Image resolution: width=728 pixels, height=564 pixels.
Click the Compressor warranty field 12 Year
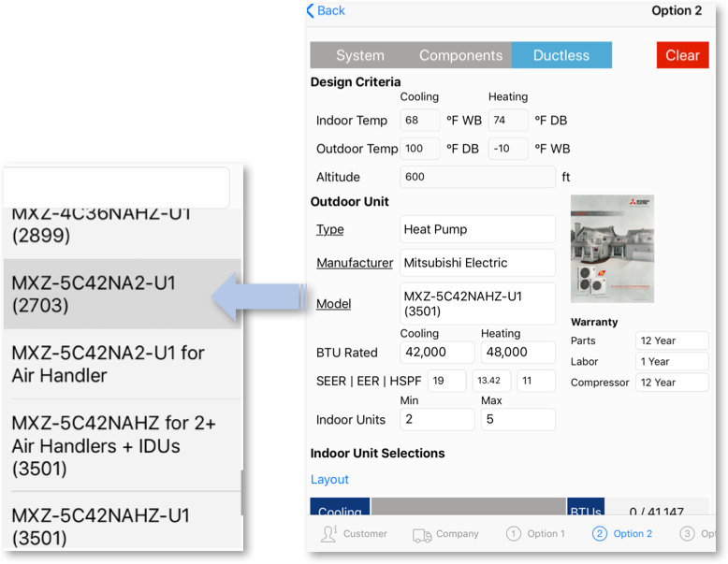coord(672,383)
